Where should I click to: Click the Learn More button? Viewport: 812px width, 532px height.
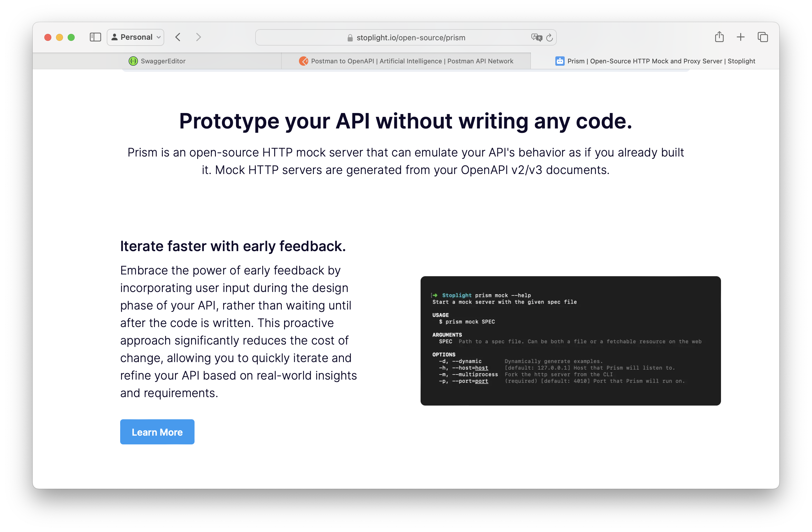click(x=157, y=432)
